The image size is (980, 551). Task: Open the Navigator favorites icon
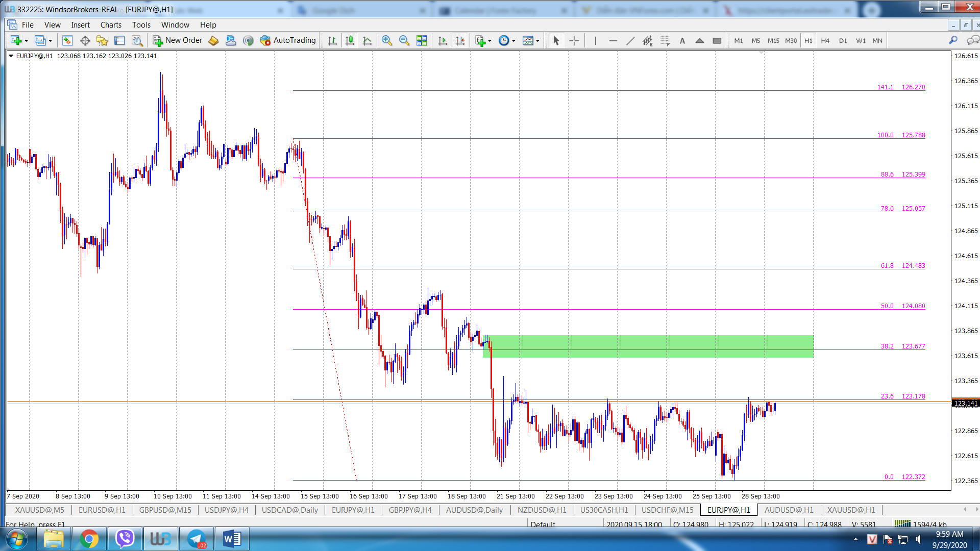102,40
